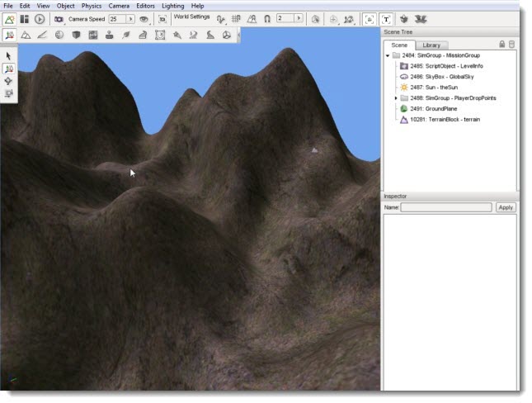532x403 pixels.
Task: Toggle object text labels button
Action: 386,19
